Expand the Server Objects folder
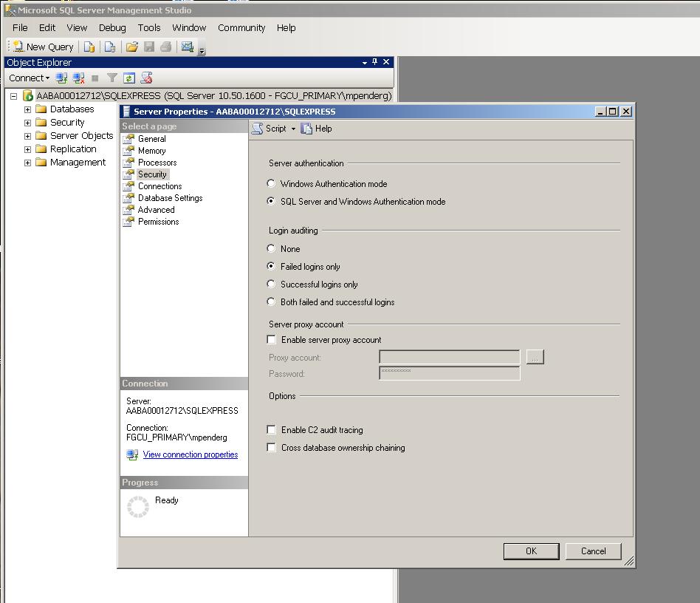The image size is (700, 603). pos(27,136)
